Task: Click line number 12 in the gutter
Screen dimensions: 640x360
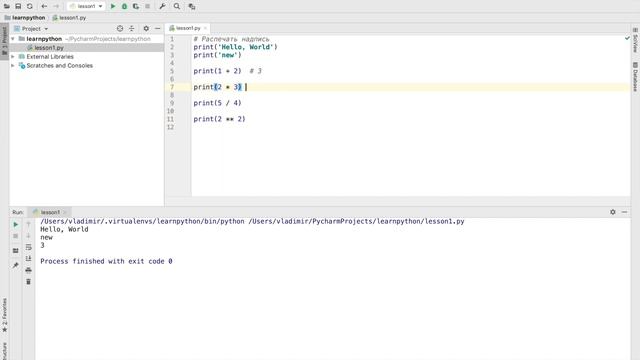Action: tap(171, 127)
